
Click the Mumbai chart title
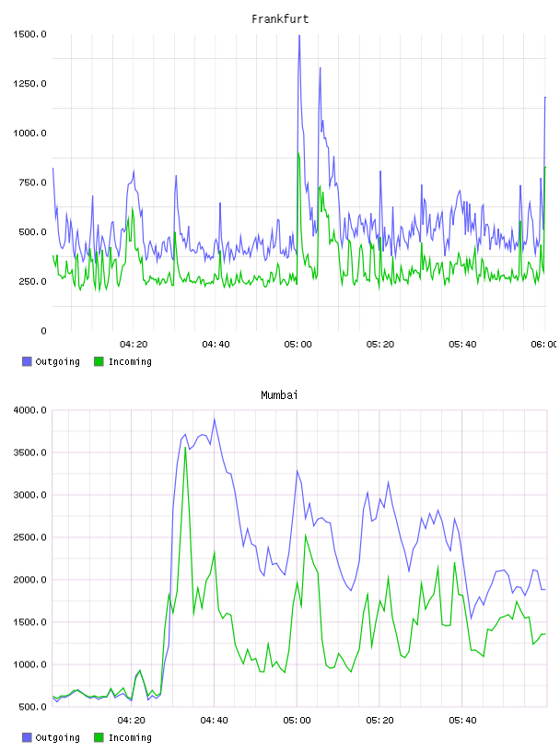point(279,395)
